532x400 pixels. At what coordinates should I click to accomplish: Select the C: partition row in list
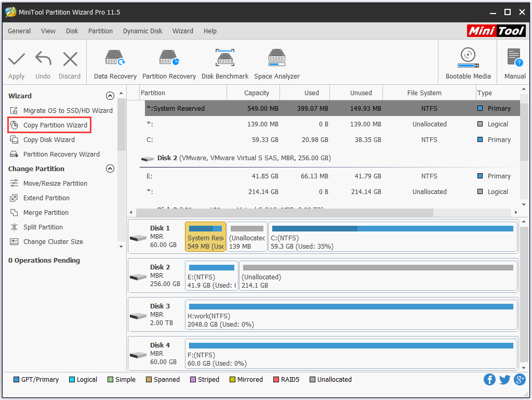pyautogui.click(x=329, y=139)
